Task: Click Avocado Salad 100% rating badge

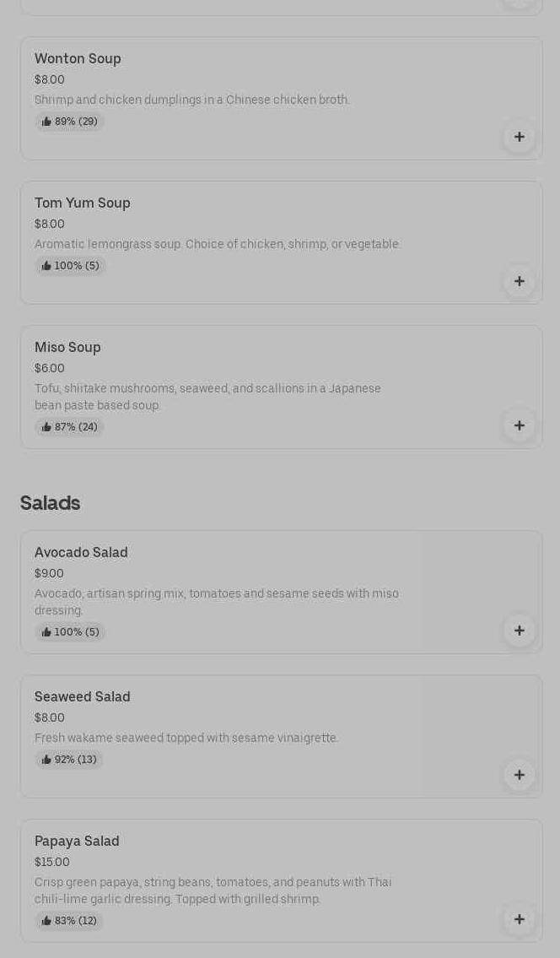Action: [x=71, y=632]
